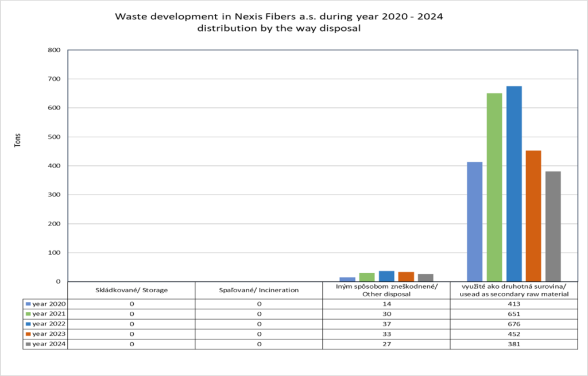
Task: Click the Incineration 0 cell for year 2020
Action: [259, 304]
